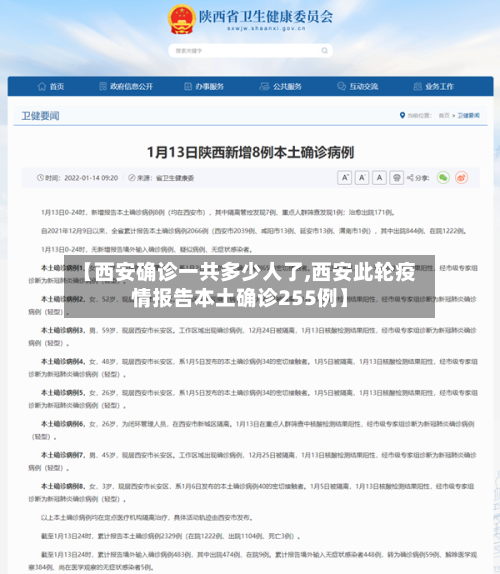Click the 本土确诊病例6 paragraph label
The height and width of the screenshot is (574, 500).
(63, 424)
